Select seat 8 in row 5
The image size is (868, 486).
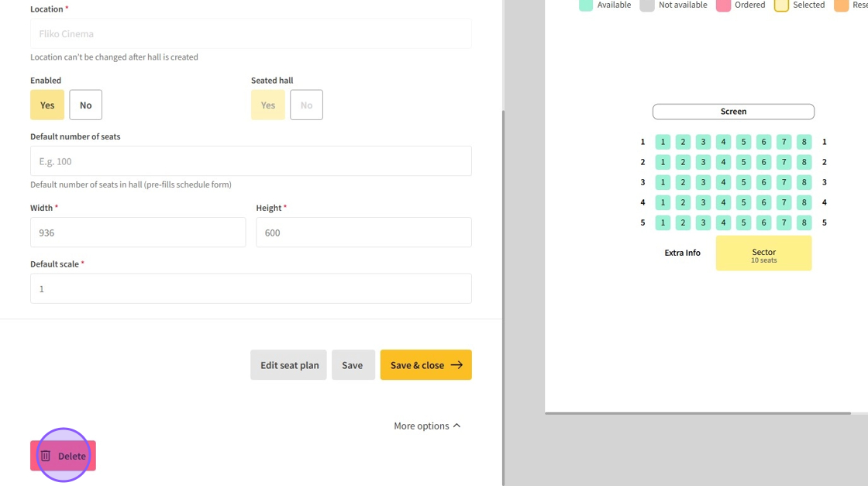pyautogui.click(x=804, y=222)
